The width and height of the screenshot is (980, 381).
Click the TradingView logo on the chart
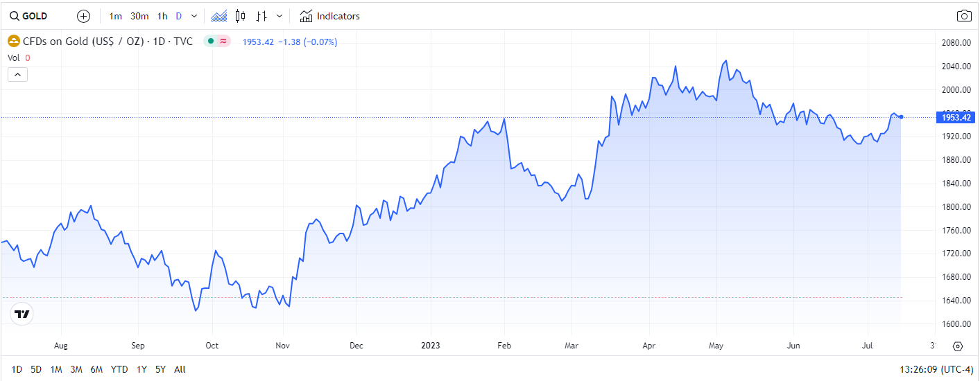(22, 314)
